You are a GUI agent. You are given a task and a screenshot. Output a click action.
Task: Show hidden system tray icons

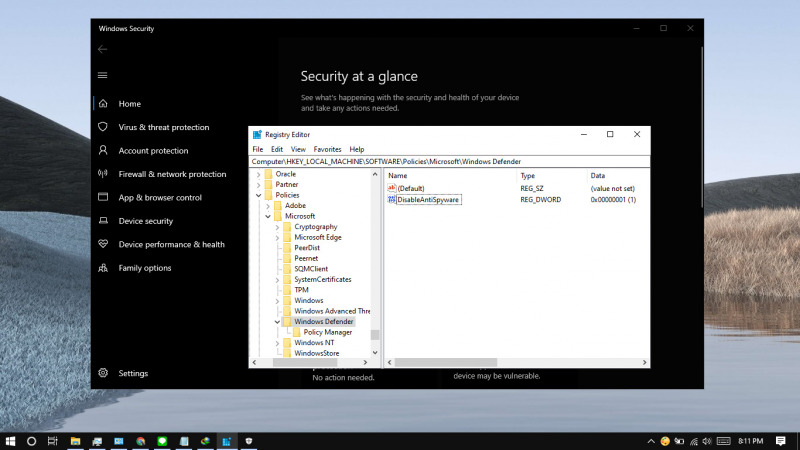[x=651, y=441]
